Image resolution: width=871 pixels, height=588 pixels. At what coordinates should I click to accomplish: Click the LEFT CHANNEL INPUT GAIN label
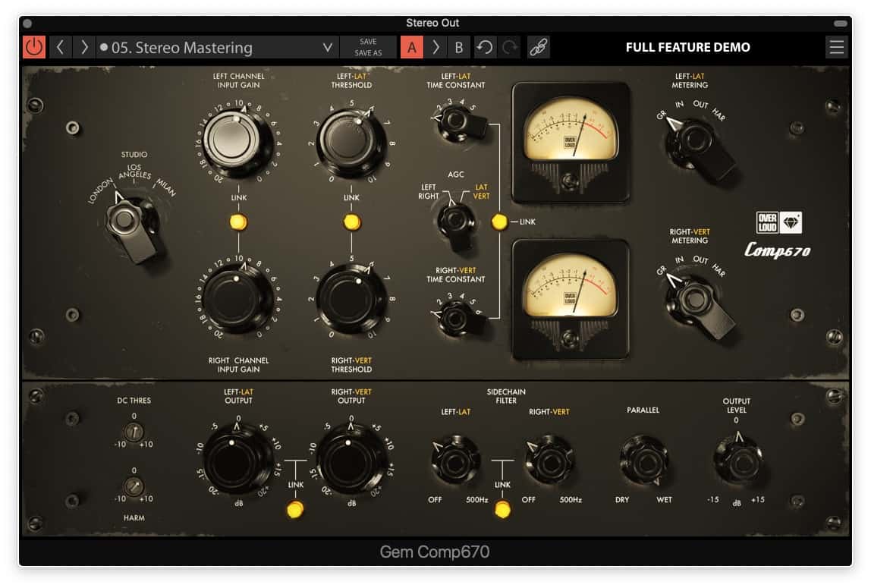[238, 80]
